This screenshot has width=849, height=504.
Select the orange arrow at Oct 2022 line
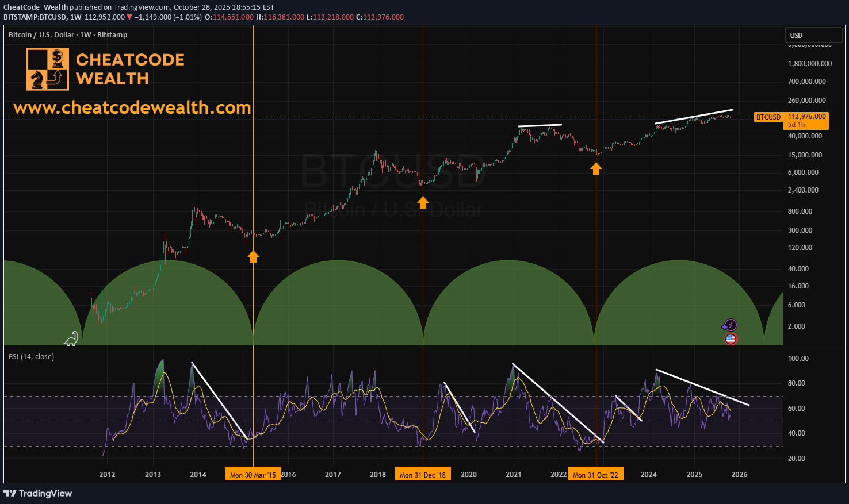click(x=596, y=168)
